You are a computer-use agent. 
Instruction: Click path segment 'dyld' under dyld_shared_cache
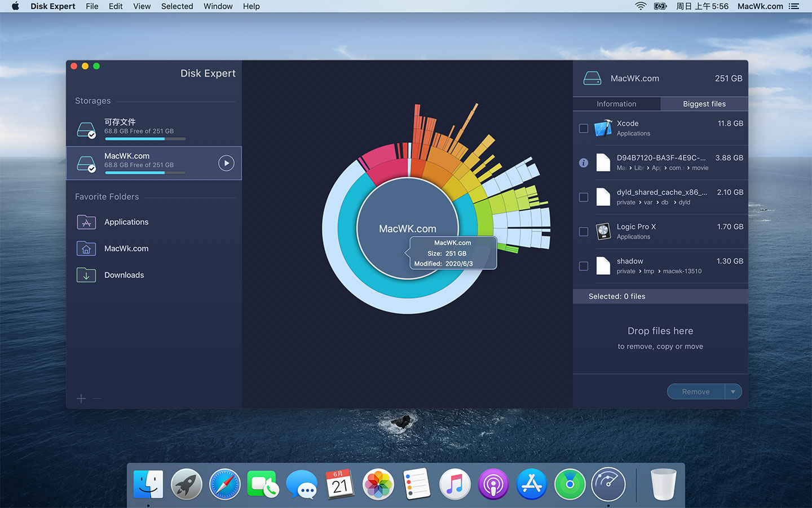pos(685,202)
